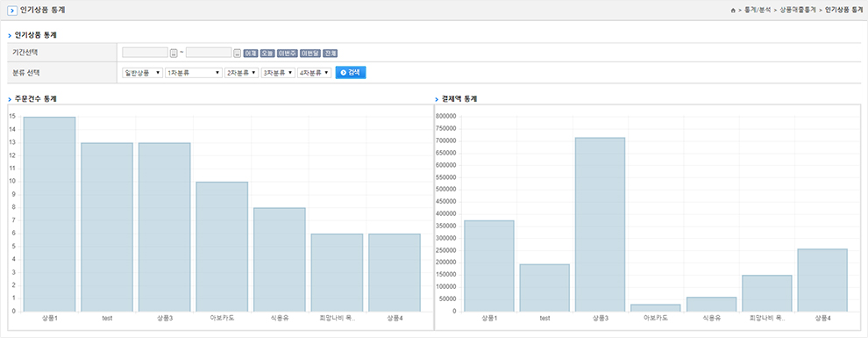
Task: Click the short 아보카도 bar in the 결제액 chart
Action: point(656,308)
